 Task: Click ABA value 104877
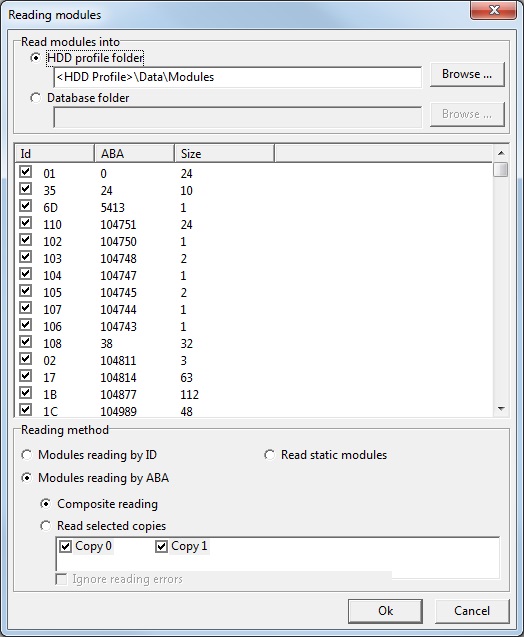[x=118, y=395]
